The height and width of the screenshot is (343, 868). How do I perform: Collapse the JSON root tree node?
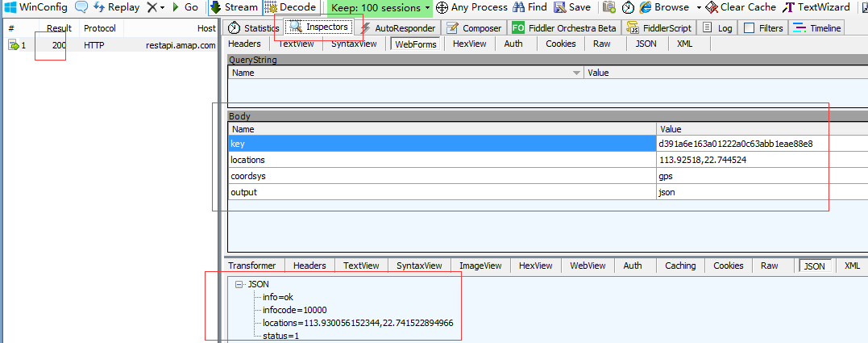[239, 284]
